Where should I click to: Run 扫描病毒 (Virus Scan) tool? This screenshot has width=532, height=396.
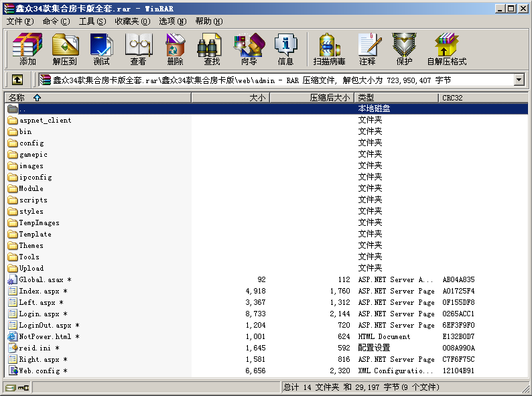[329, 49]
